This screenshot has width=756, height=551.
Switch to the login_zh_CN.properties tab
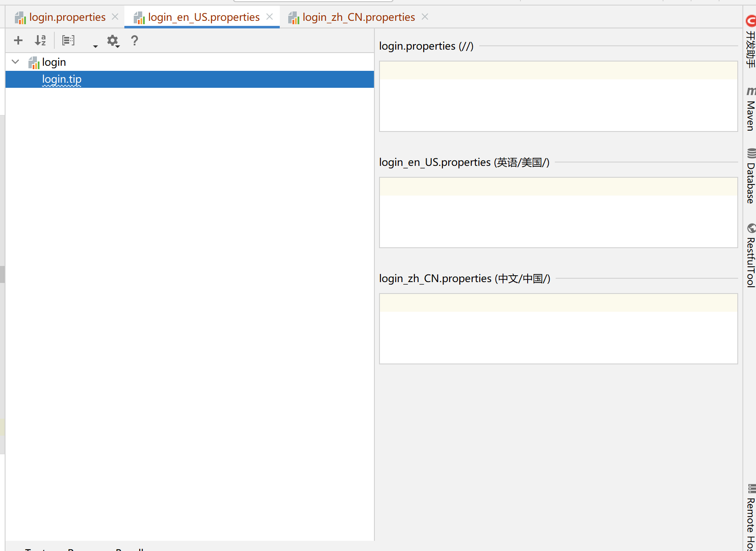click(358, 17)
